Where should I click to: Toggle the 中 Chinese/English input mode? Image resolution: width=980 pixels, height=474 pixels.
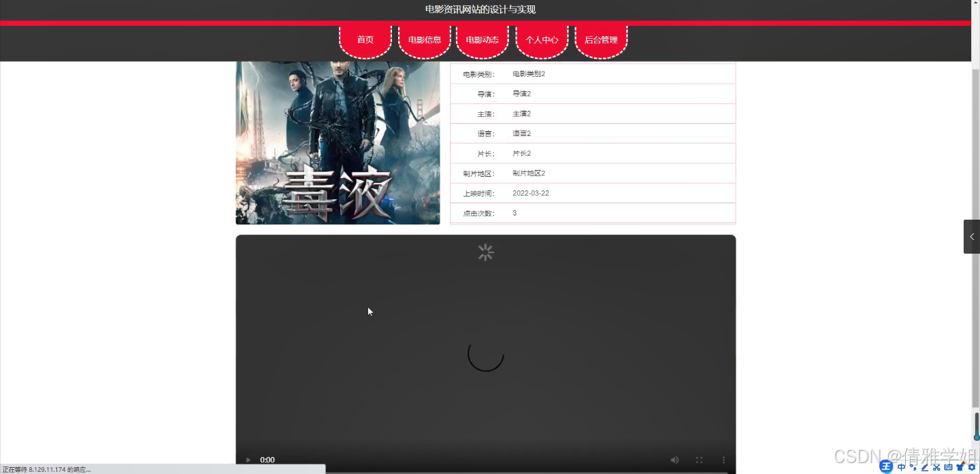click(x=902, y=467)
